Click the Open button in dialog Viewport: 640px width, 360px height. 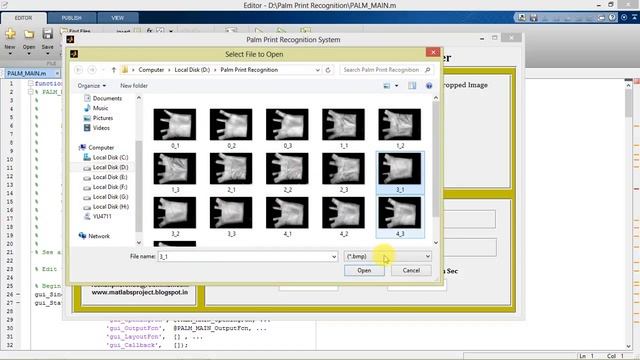tap(364, 270)
